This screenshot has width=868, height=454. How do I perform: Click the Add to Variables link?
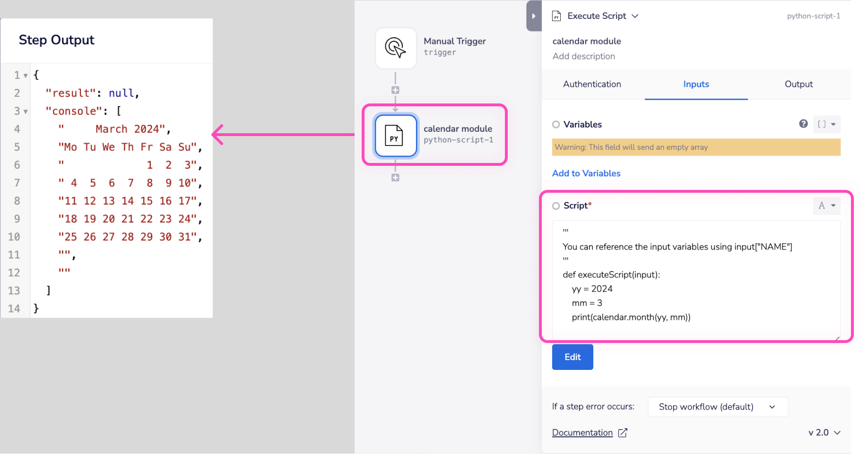586,173
